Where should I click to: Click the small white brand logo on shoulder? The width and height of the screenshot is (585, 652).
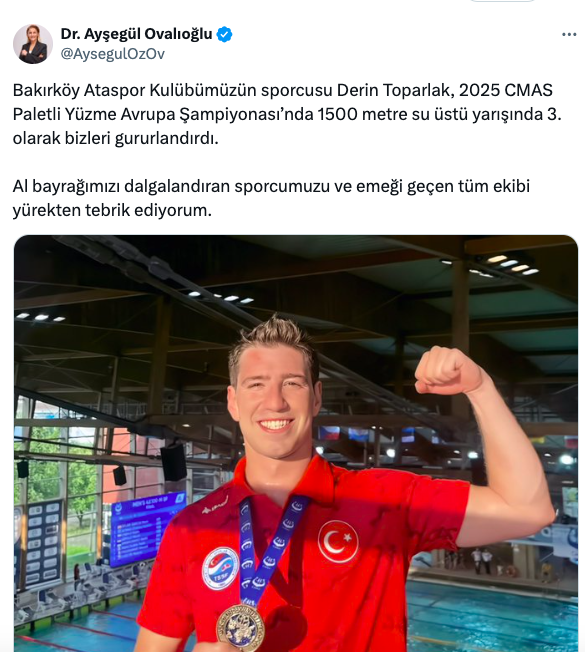(215, 505)
